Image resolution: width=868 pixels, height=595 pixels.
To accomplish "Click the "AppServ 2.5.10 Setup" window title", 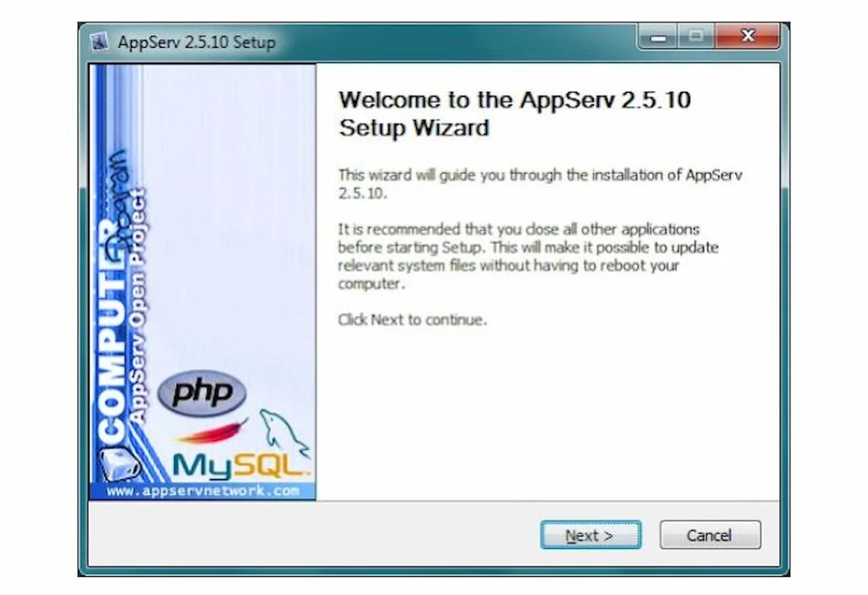I will tap(196, 43).
